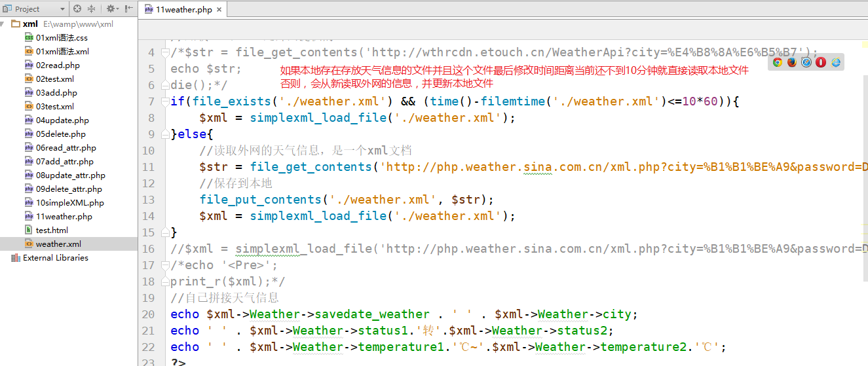Hide the Project tool window
The width and height of the screenshot is (868, 366).
click(x=128, y=9)
